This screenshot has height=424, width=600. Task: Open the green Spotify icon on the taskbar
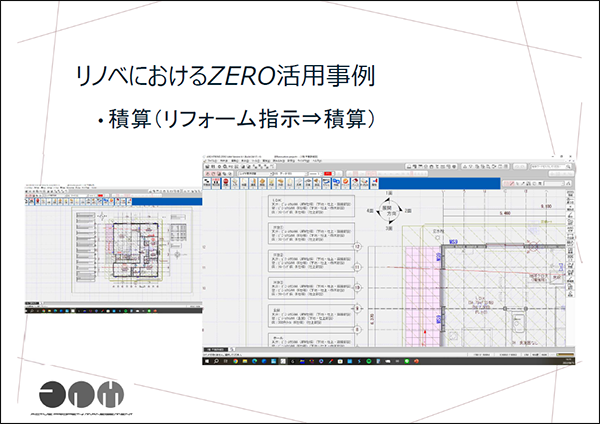(x=368, y=361)
